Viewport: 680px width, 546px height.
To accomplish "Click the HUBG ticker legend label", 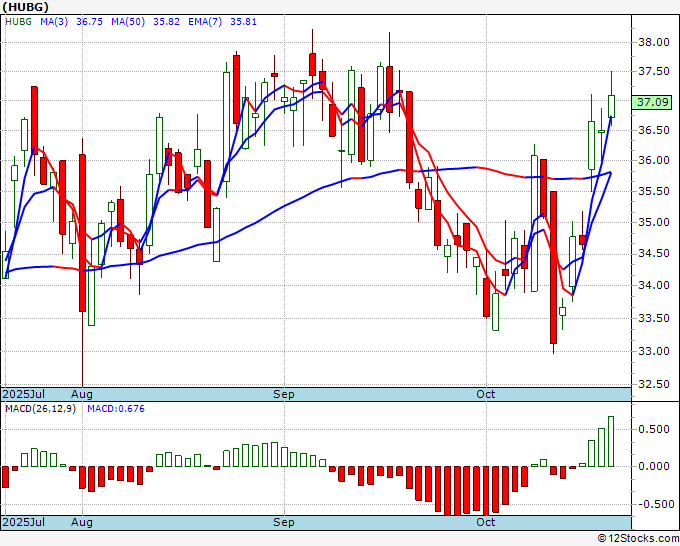I will pyautogui.click(x=18, y=22).
